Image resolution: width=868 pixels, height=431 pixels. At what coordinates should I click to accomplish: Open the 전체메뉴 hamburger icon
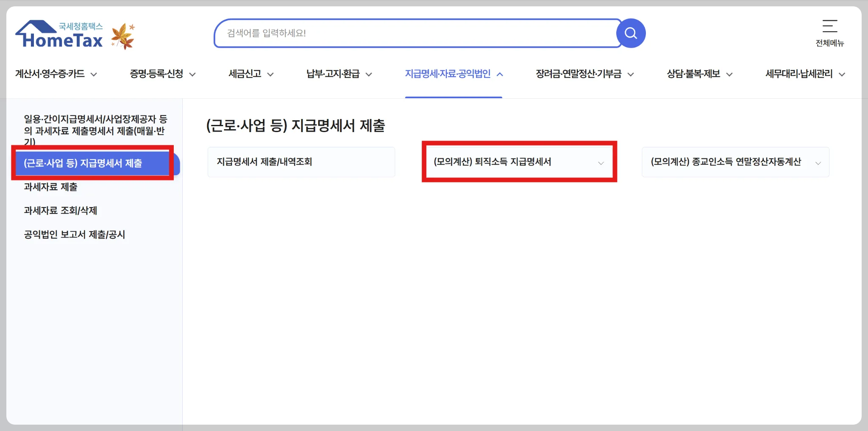[x=829, y=27]
